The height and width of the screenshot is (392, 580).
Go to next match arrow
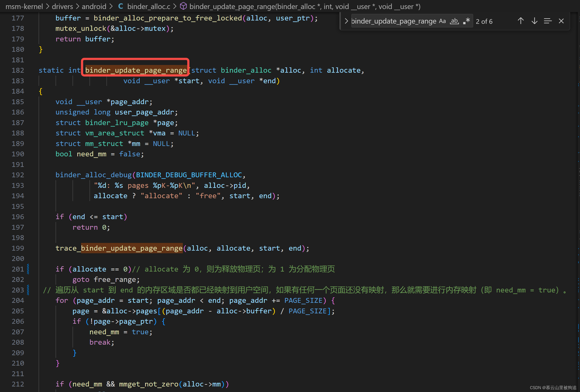click(x=534, y=21)
